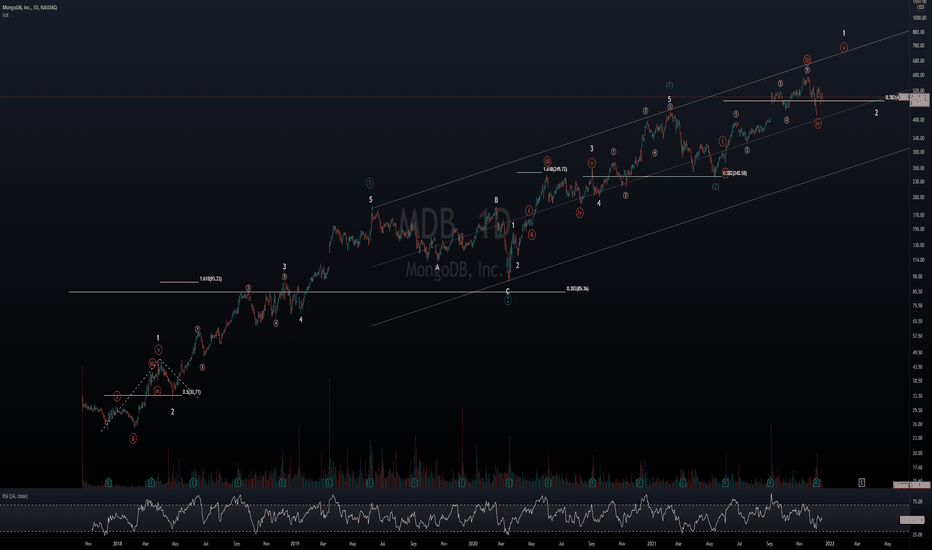The height and width of the screenshot is (550, 932).
Task: Click the 2019 label on time axis
Action: [295, 543]
